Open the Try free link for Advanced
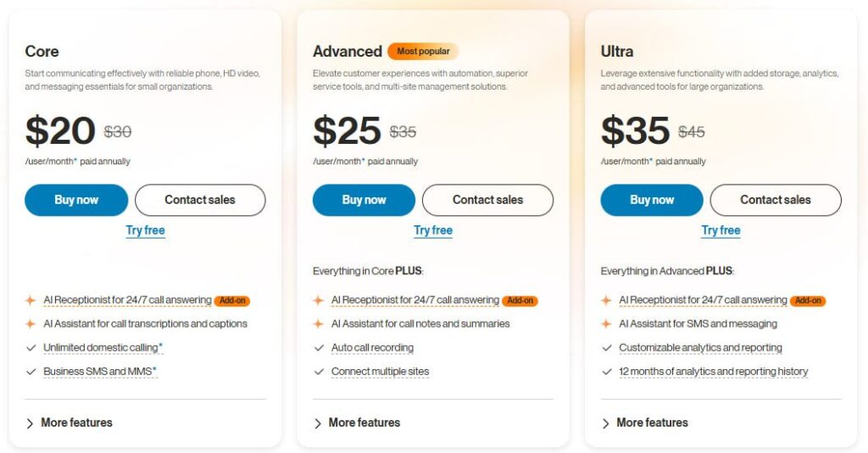The height and width of the screenshot is (453, 868). coord(433,230)
